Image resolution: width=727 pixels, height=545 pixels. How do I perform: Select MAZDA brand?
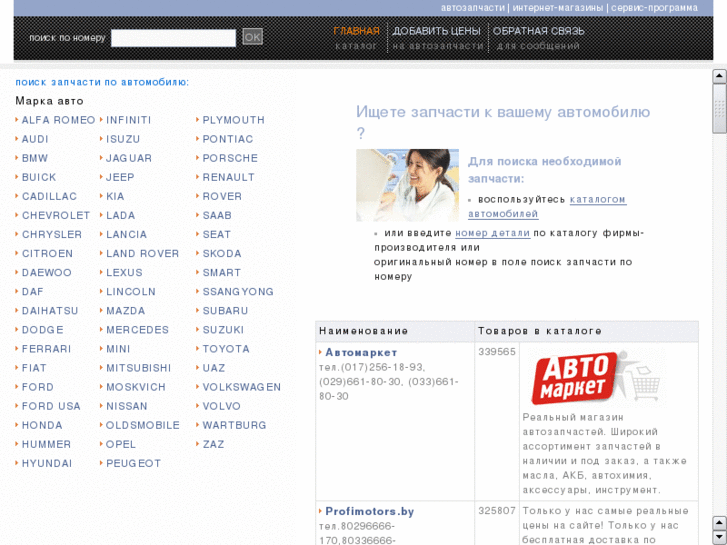pos(126,311)
